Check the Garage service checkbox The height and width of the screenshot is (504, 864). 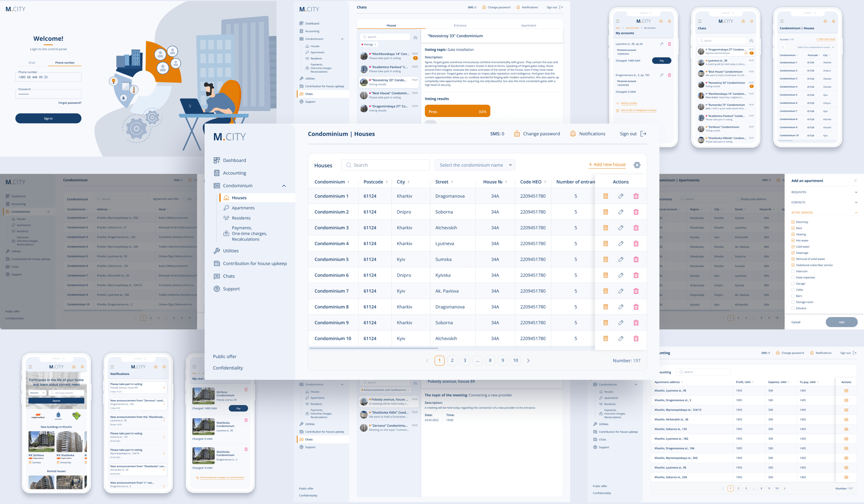(x=793, y=283)
